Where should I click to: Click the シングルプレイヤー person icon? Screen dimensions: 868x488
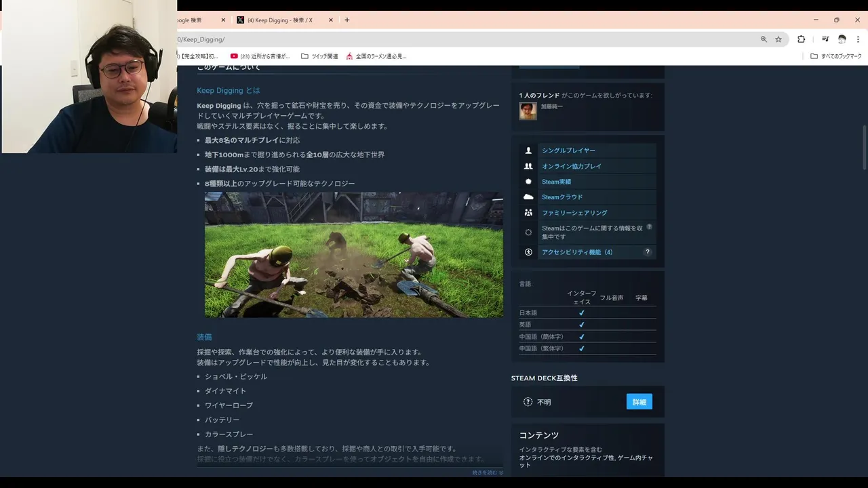tap(528, 150)
